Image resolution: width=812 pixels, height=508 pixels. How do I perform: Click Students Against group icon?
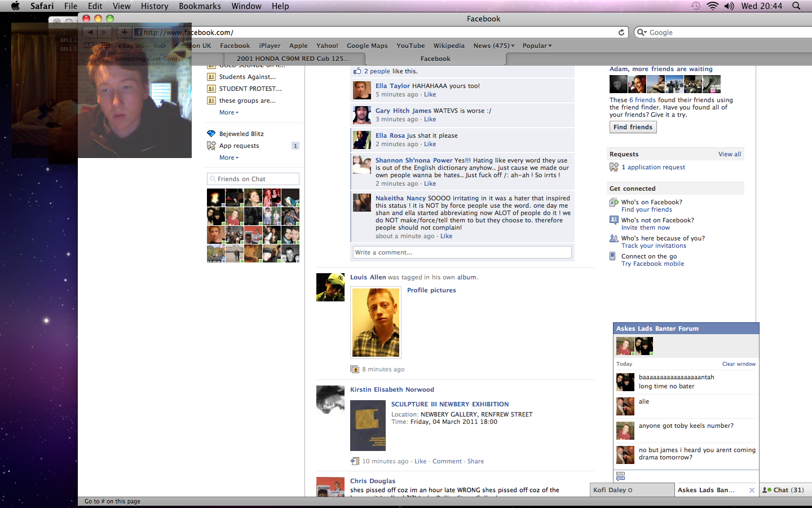point(211,77)
